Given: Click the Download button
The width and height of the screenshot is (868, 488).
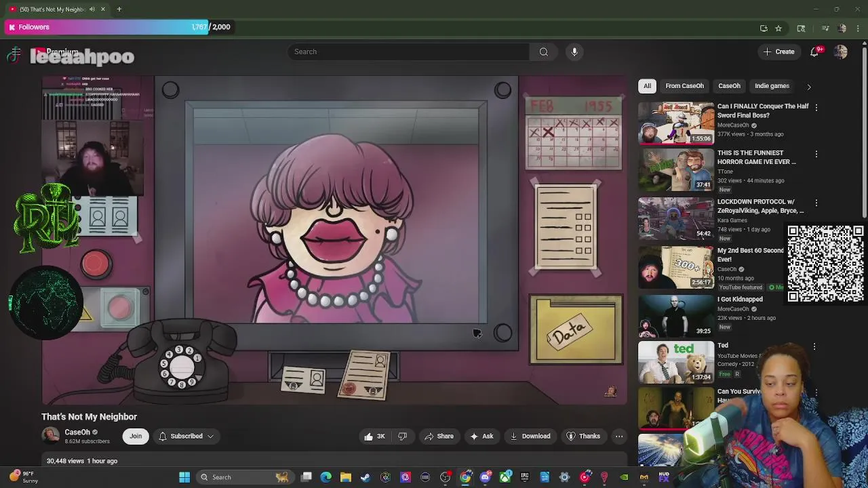Looking at the screenshot, I should point(530,436).
